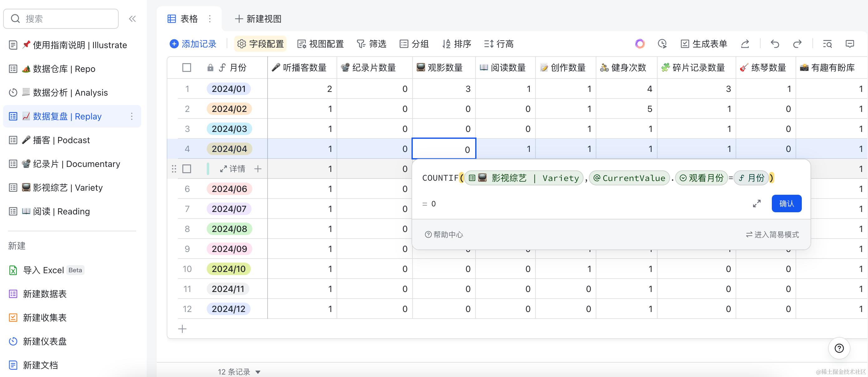The image size is (868, 377).
Task: Click the colorful AI ring icon
Action: tap(639, 44)
